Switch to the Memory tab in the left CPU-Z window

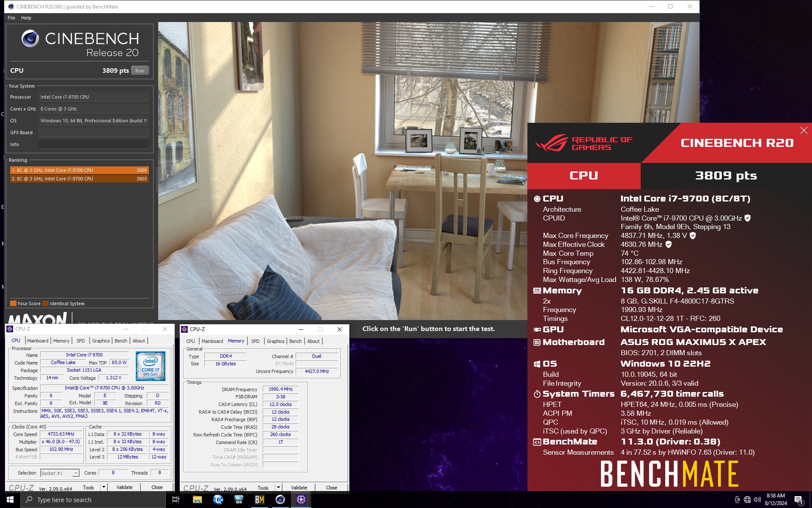(x=61, y=341)
